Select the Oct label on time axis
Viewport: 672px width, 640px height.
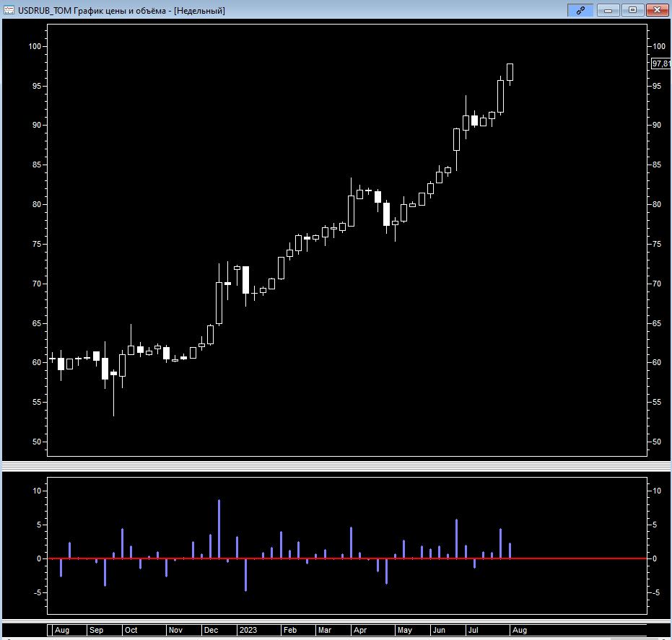131,630
